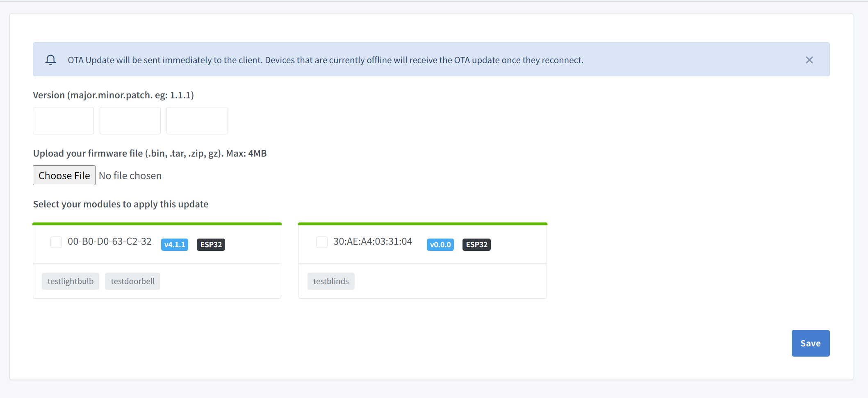Dismiss the OTA update alert banner
The width and height of the screenshot is (868, 398).
point(809,60)
